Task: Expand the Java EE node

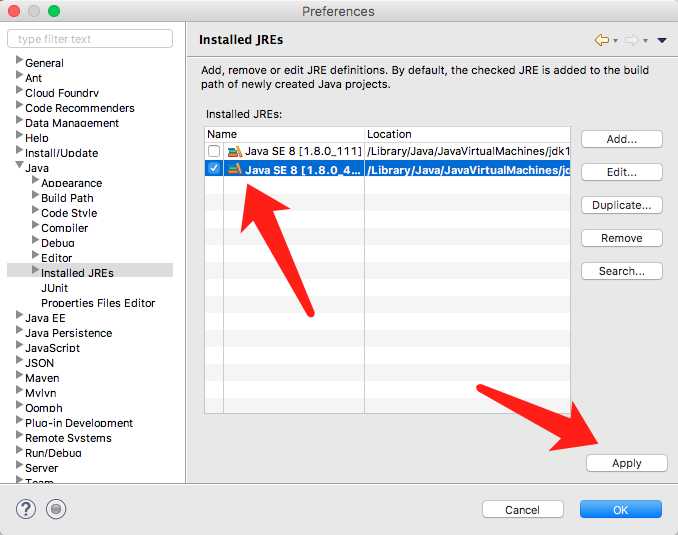Action: 19,314
